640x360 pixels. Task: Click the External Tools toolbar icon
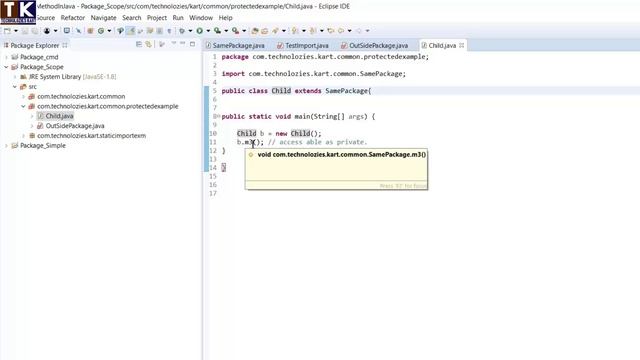pyautogui.click(x=236, y=31)
